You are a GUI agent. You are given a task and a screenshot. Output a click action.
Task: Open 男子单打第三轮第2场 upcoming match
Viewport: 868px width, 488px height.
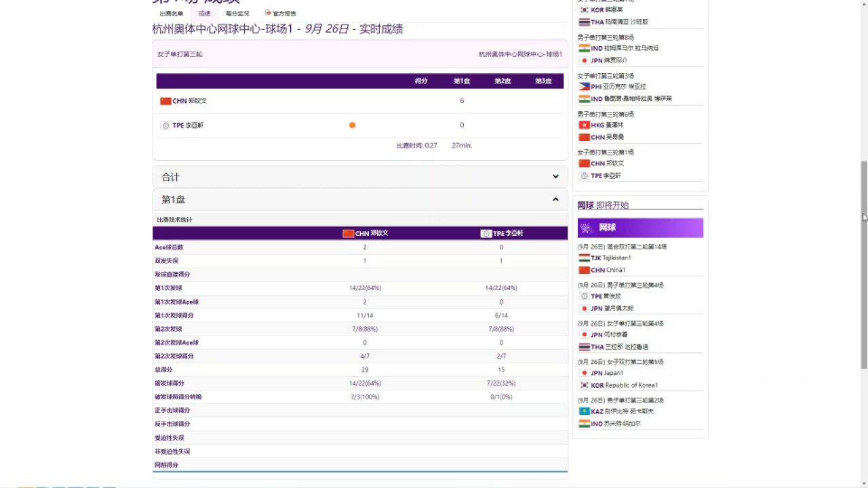click(620, 401)
